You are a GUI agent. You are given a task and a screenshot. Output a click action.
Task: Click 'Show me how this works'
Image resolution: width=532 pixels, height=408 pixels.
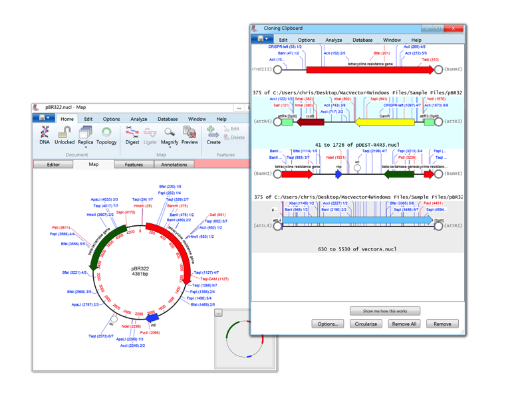(386, 311)
